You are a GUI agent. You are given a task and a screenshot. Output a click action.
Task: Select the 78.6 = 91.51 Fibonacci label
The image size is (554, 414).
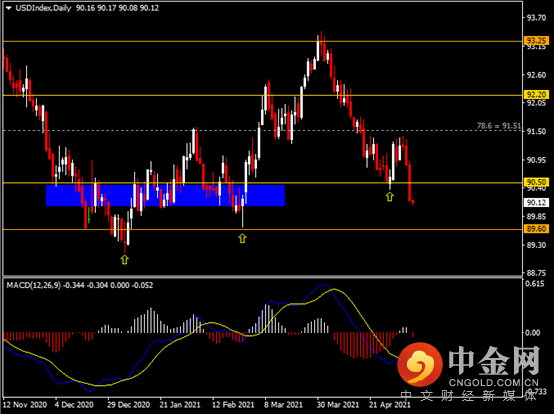[x=499, y=126]
